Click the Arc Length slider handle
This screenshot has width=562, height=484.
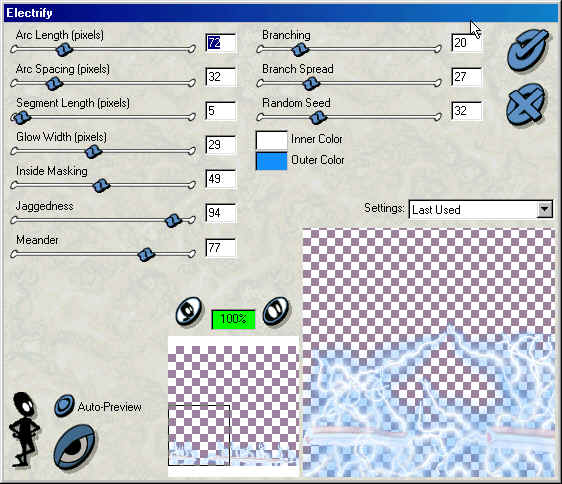tap(65, 49)
